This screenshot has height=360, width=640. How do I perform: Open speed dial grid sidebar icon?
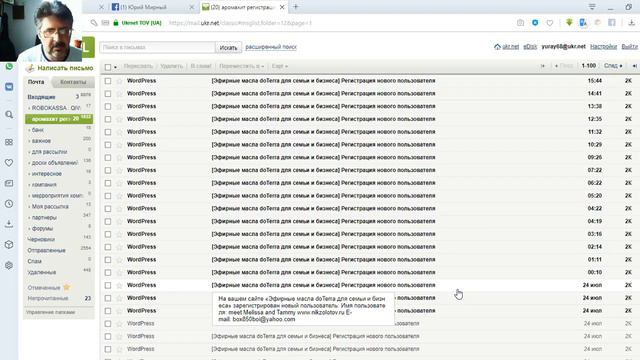tap(9, 142)
